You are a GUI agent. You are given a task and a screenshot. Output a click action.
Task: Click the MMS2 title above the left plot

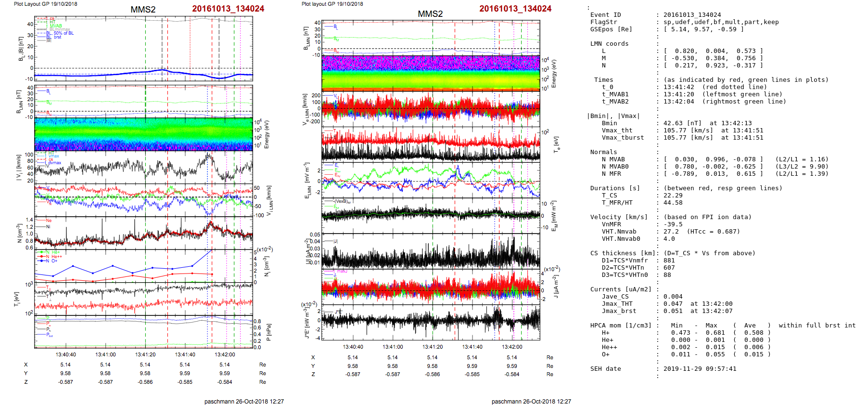(x=143, y=10)
